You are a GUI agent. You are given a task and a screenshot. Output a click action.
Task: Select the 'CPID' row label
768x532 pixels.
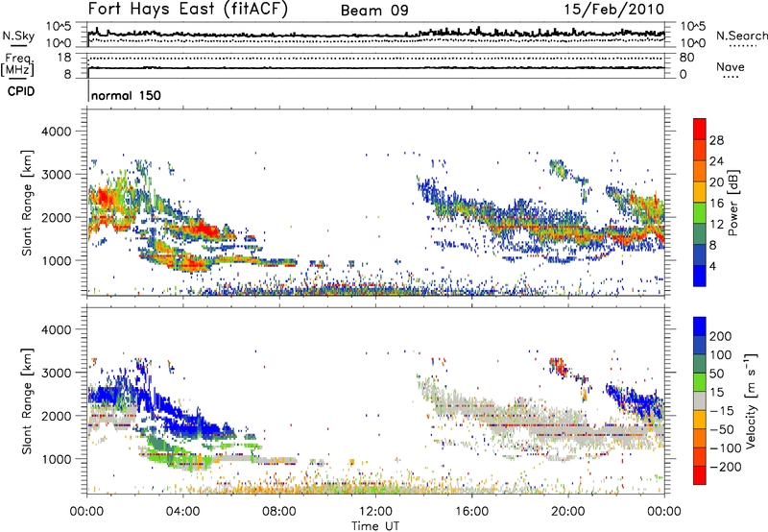21,91
